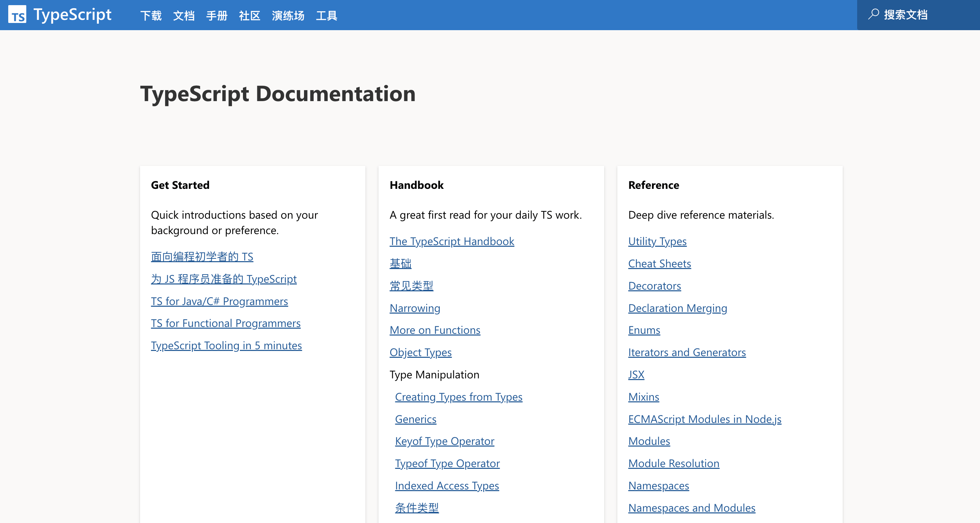Open 面向编程初学者的 TS link

pos(202,257)
